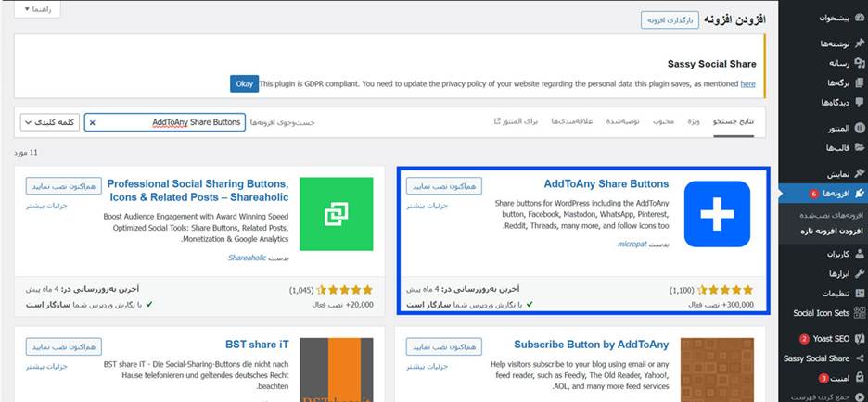
Task: Click the 'here' privacy policy link
Action: pos(747,84)
